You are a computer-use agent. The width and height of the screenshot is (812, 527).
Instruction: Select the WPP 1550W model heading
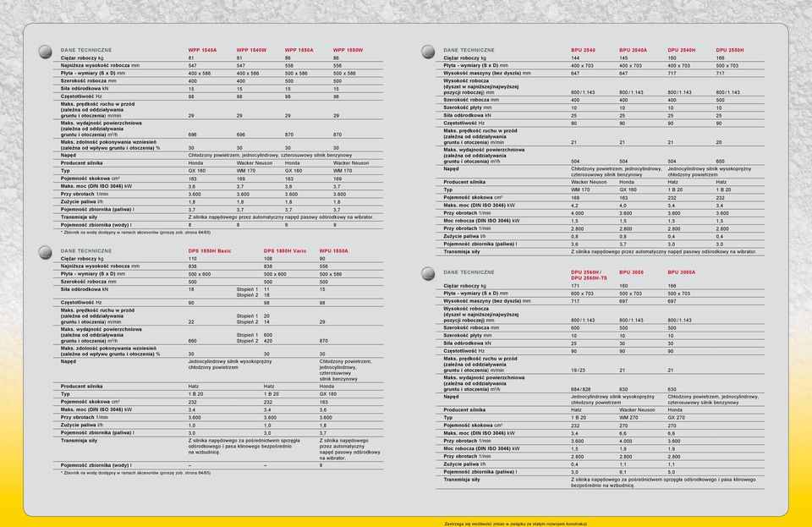click(348, 50)
